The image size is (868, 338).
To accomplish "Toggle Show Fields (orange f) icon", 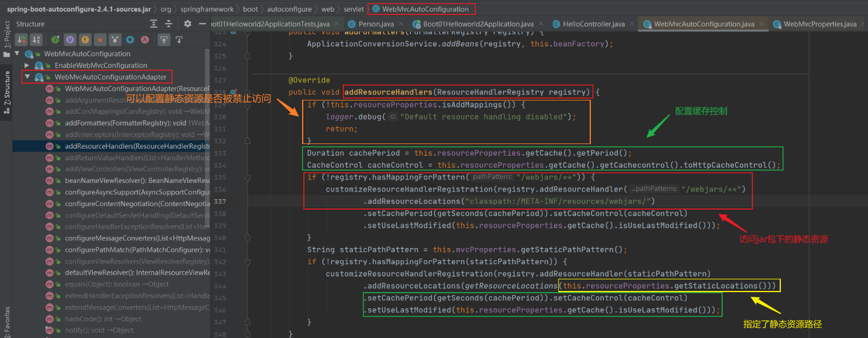I will point(85,39).
